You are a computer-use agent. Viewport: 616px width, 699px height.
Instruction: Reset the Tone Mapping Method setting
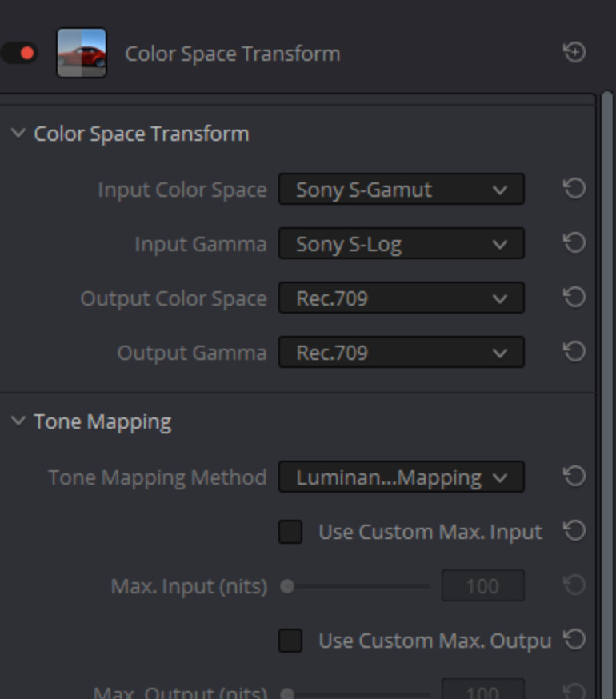574,476
